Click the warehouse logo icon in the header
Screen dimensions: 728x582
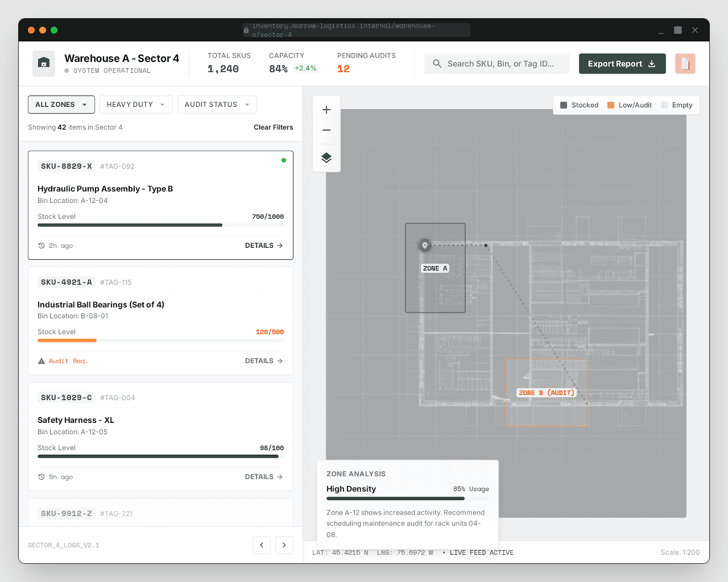point(44,63)
